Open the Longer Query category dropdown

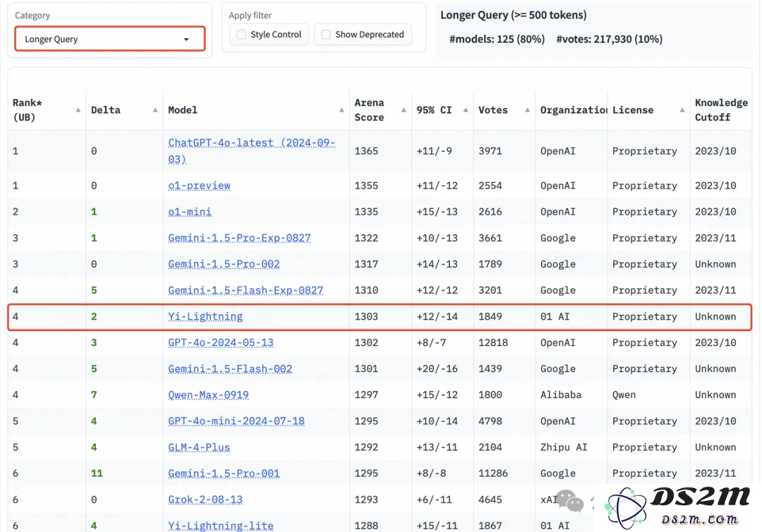110,39
